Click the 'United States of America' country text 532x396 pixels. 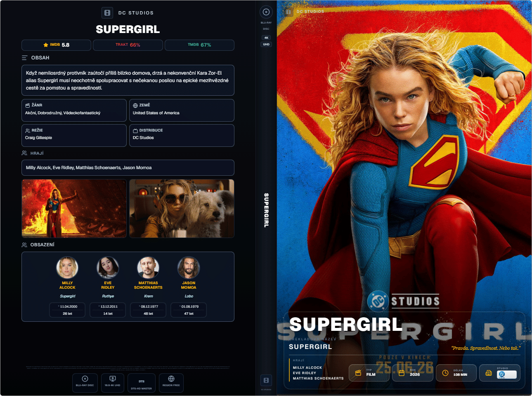pyautogui.click(x=156, y=113)
